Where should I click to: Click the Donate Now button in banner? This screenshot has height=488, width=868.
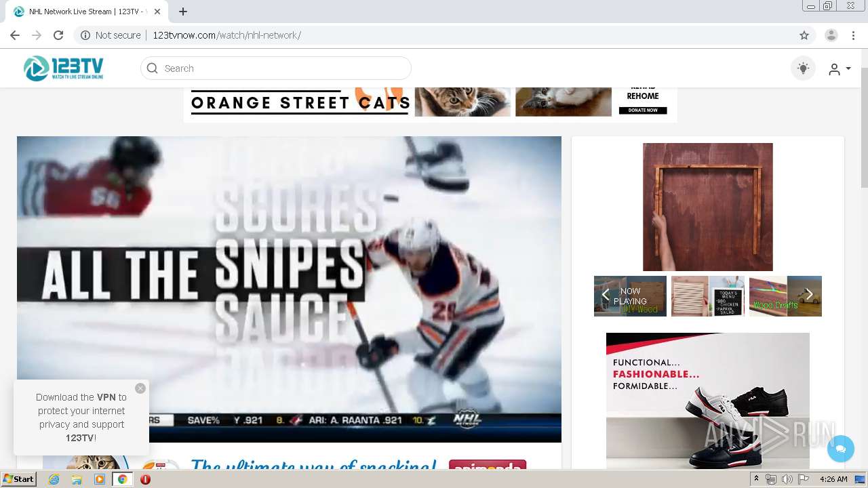(643, 110)
